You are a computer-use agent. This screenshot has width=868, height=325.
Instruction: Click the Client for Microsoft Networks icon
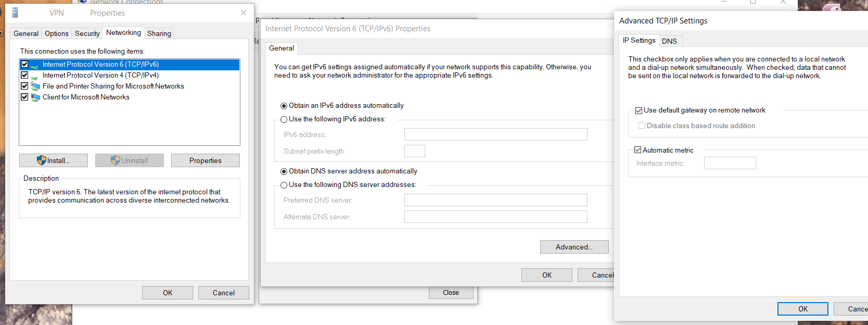click(35, 97)
